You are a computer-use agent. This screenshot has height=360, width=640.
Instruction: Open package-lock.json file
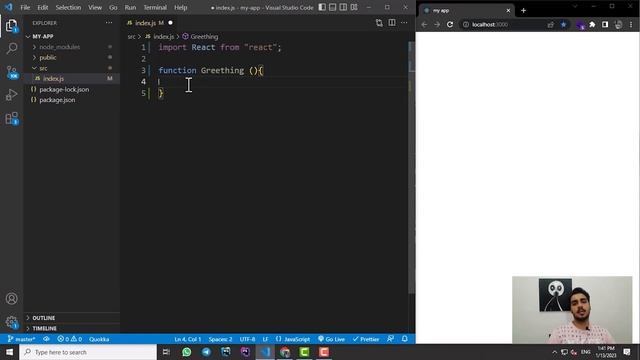pos(71,89)
